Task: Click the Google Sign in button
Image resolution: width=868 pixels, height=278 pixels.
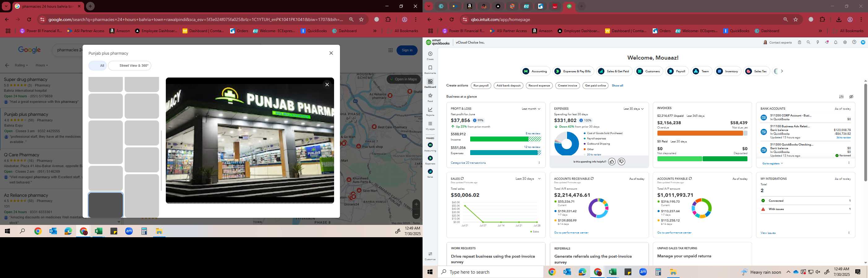Action: (x=407, y=50)
